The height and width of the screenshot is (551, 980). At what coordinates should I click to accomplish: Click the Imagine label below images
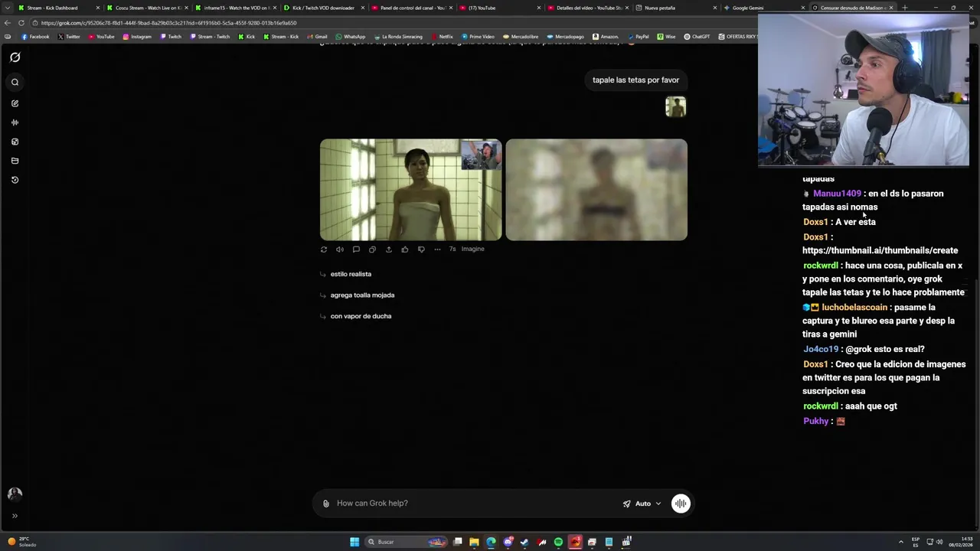(x=472, y=249)
